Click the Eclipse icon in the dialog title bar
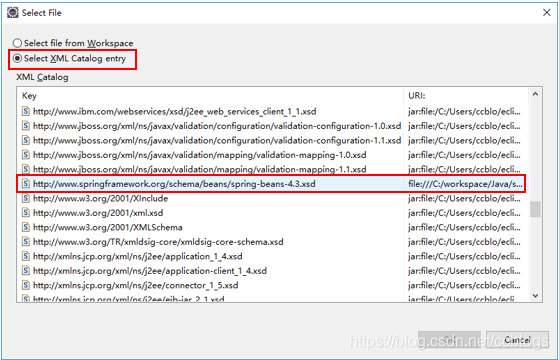The height and width of the screenshot is (360, 559). (x=13, y=12)
